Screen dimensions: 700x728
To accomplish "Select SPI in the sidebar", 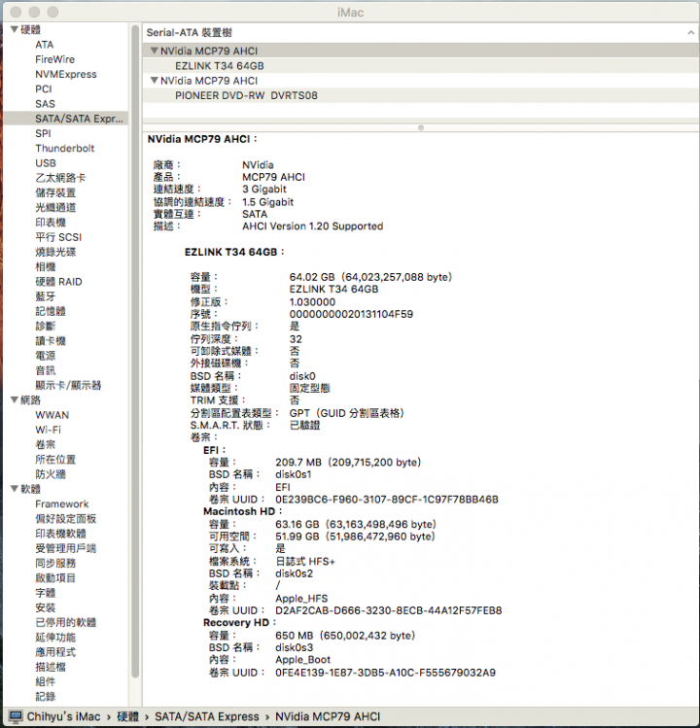I will (43, 134).
